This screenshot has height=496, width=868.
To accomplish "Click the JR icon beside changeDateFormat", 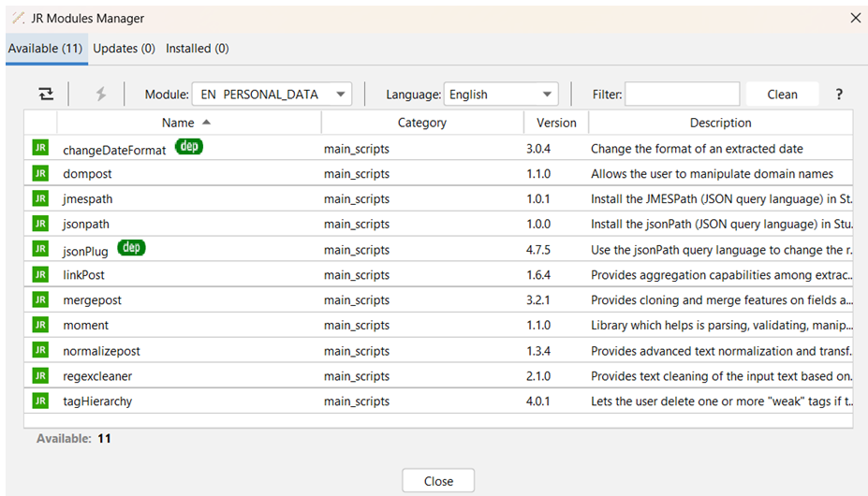I will pos(40,148).
